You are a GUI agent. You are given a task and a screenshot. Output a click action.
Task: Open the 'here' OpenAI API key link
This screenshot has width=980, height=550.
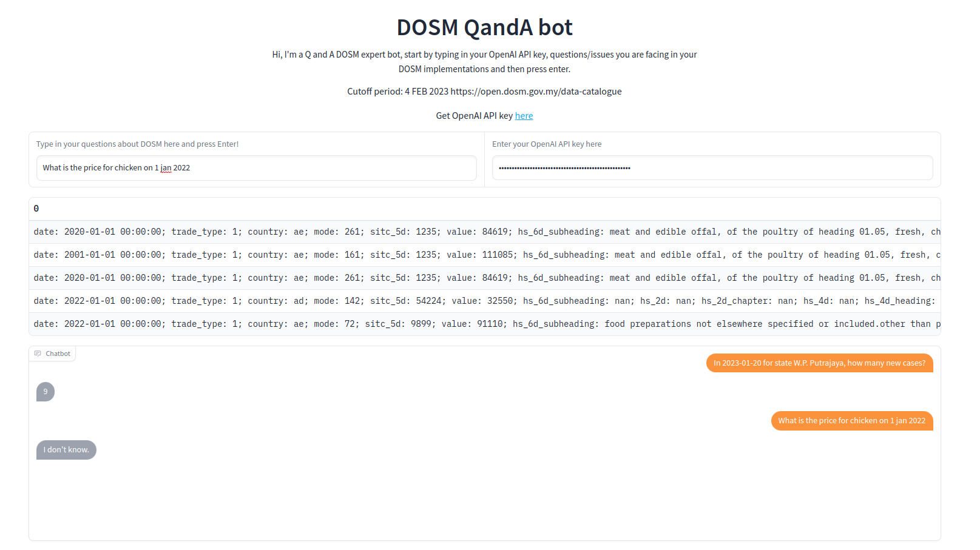coord(524,116)
